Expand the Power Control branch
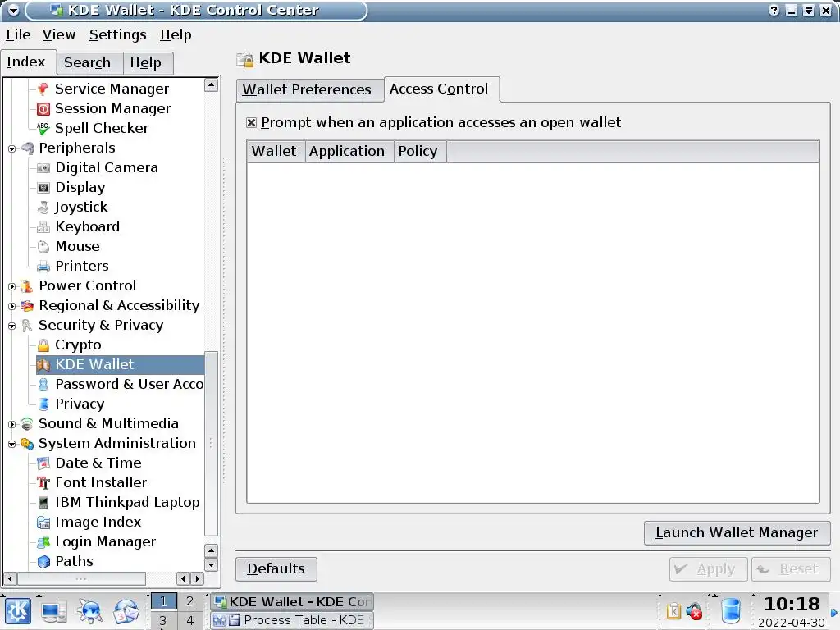 11,286
